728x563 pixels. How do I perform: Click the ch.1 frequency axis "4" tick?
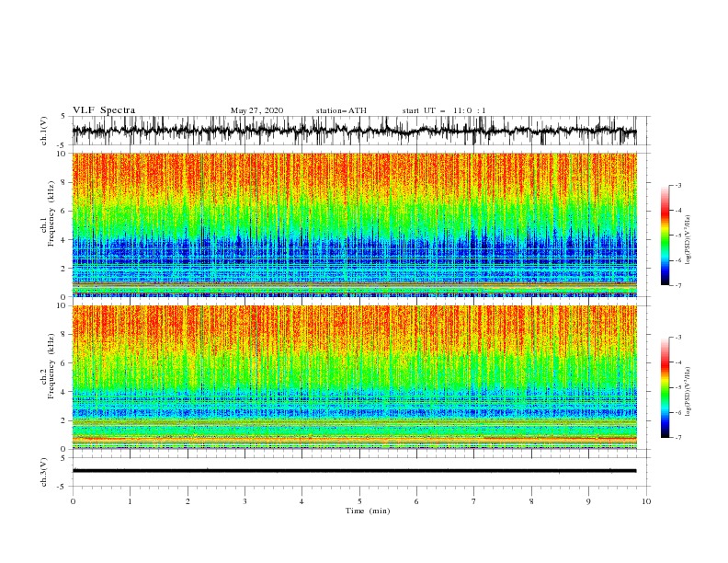(x=63, y=240)
